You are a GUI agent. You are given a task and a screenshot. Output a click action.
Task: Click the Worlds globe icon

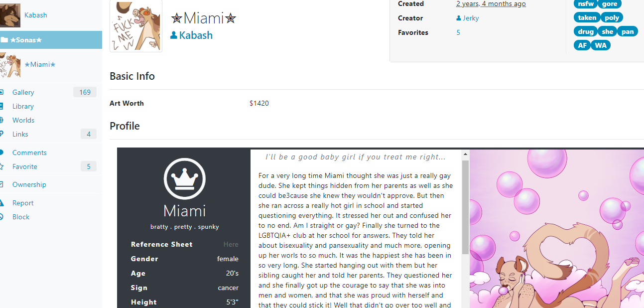pyautogui.click(x=1, y=120)
